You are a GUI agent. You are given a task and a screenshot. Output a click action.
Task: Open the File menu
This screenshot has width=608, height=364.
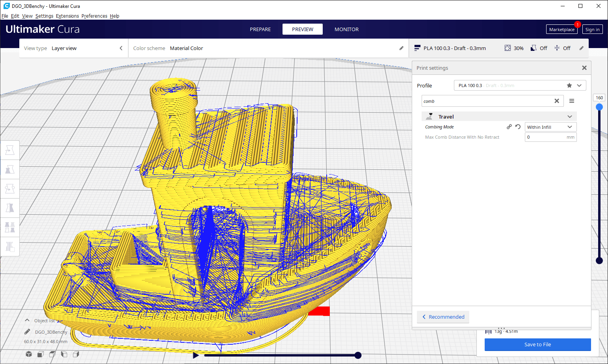point(5,16)
